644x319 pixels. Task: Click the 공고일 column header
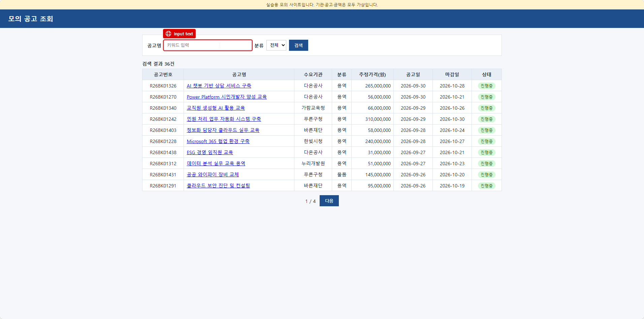(413, 74)
